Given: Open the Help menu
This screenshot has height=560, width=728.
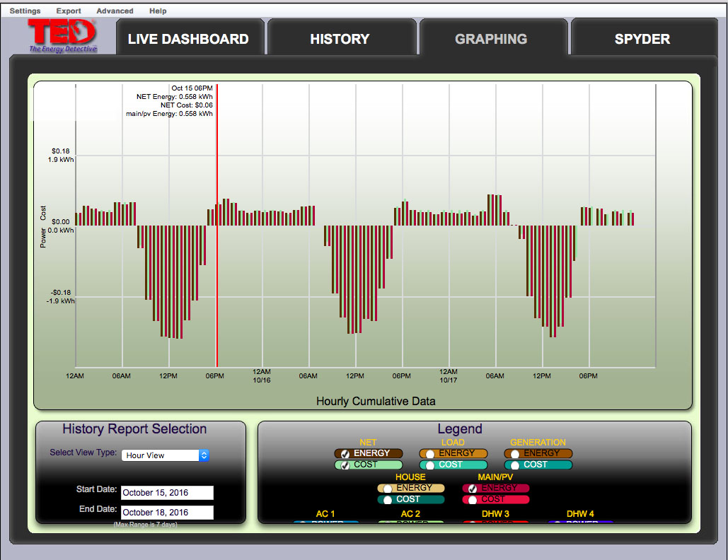Looking at the screenshot, I should [x=158, y=11].
